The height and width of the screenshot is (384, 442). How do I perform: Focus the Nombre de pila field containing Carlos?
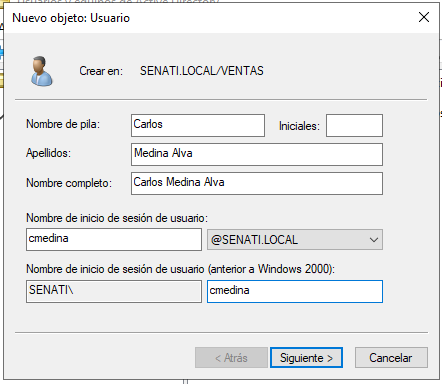198,125
